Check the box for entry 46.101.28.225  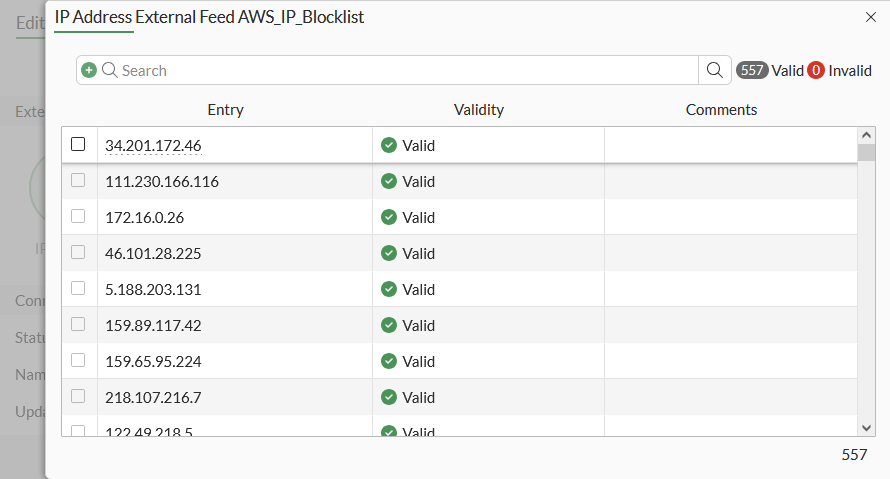pyautogui.click(x=78, y=253)
